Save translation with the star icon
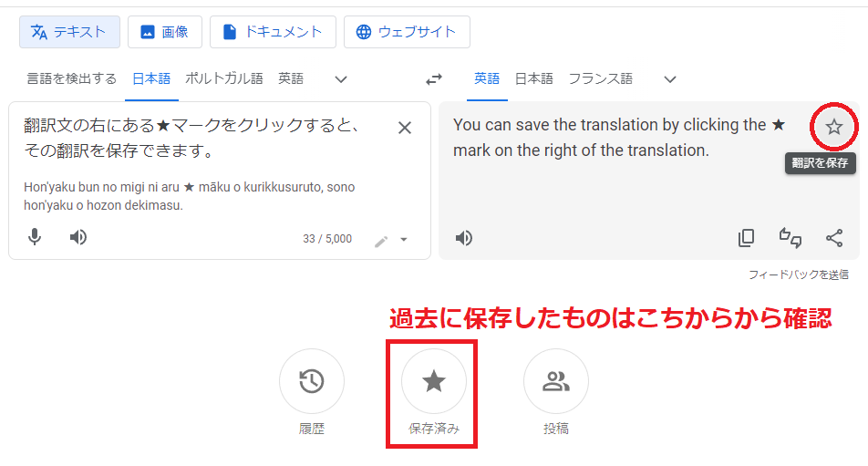Viewport: 868px width, 466px height. [833, 128]
